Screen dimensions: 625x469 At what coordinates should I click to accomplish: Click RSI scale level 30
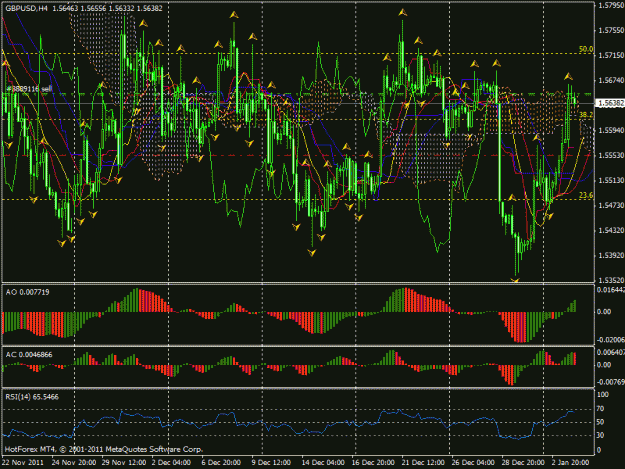[x=601, y=435]
